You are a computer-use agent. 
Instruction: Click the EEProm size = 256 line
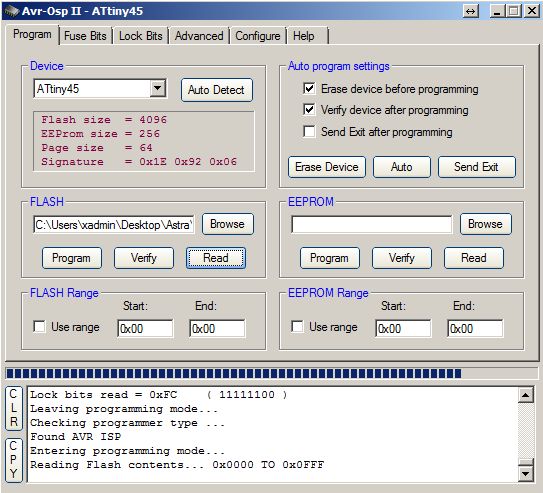coord(100,134)
